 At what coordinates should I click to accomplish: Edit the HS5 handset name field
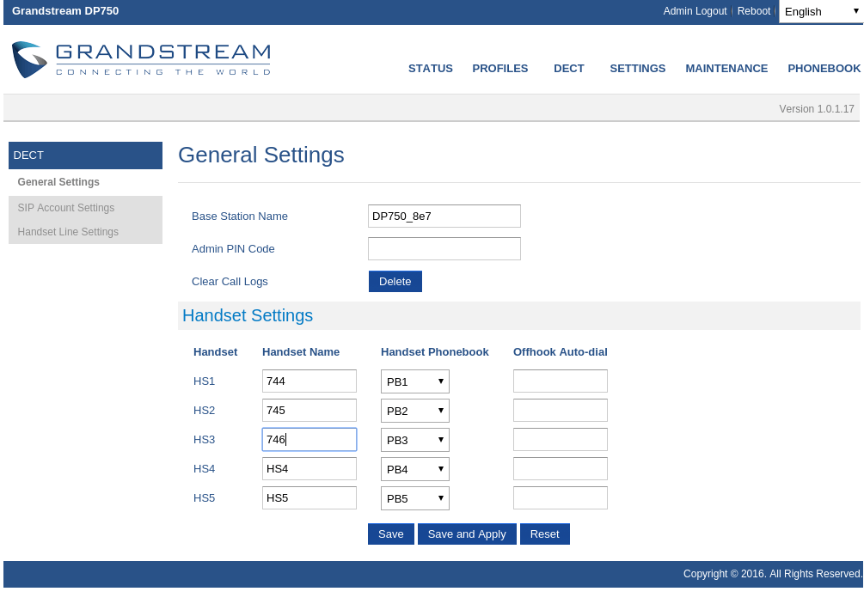309,497
